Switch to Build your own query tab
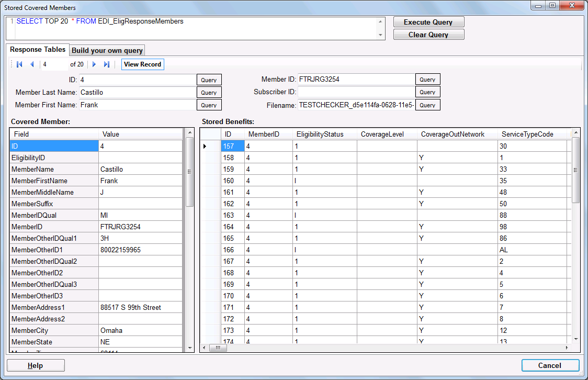This screenshot has height=380, width=588. pyautogui.click(x=107, y=50)
